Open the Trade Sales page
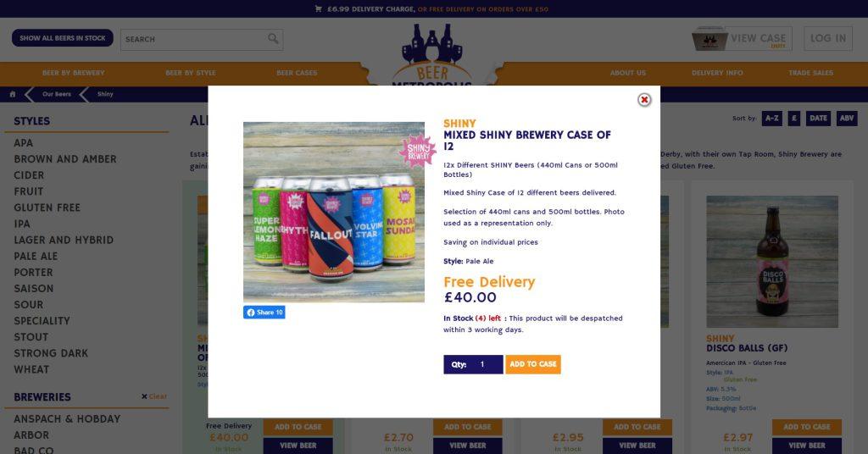 point(810,73)
